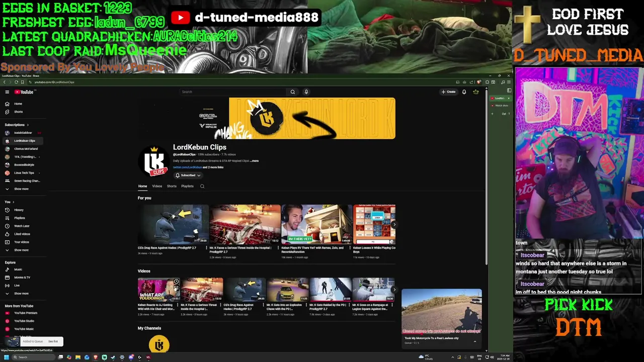Search with the magnifier button next to the search box
Screen dimensions: 644x362
pos(292,92)
